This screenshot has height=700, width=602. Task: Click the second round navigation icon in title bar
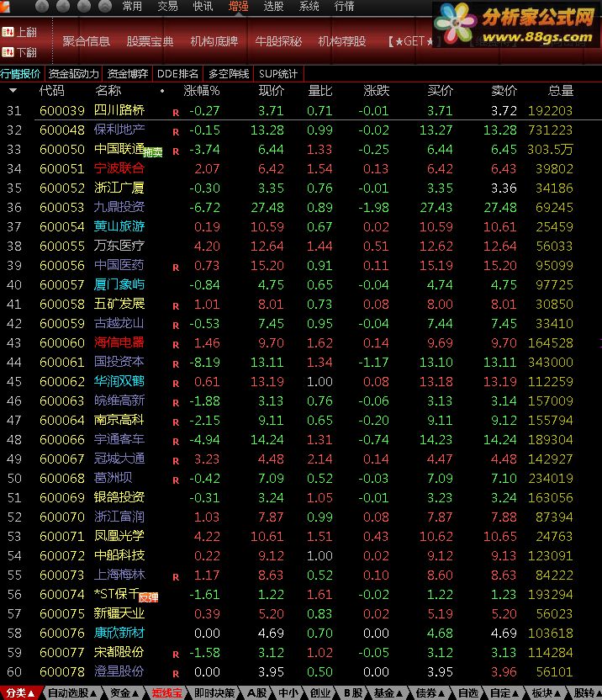(62, 6)
